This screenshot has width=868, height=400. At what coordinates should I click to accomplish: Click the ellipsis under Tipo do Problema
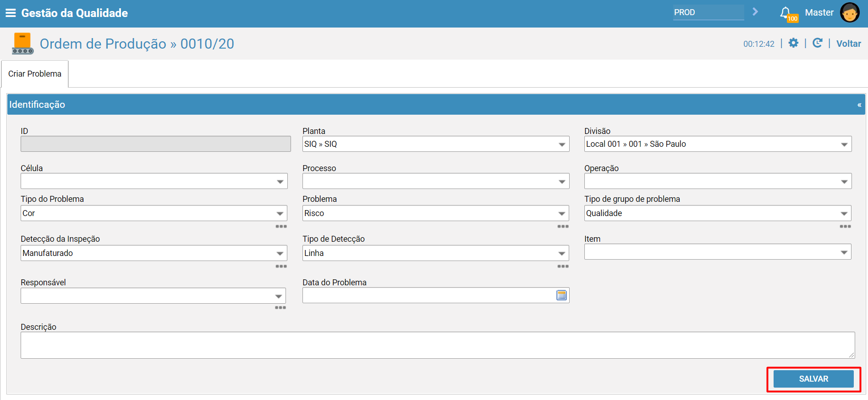point(281,227)
